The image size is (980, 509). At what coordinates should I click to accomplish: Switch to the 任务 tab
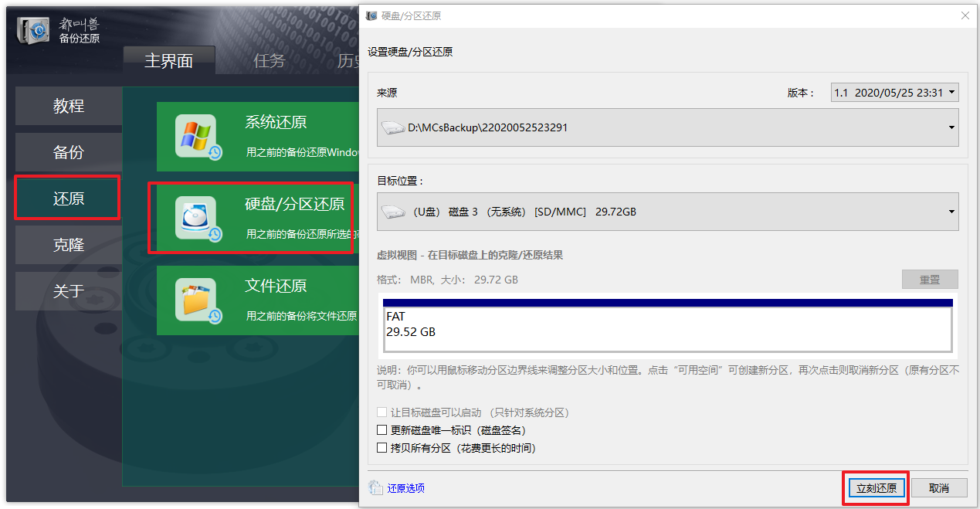[269, 61]
